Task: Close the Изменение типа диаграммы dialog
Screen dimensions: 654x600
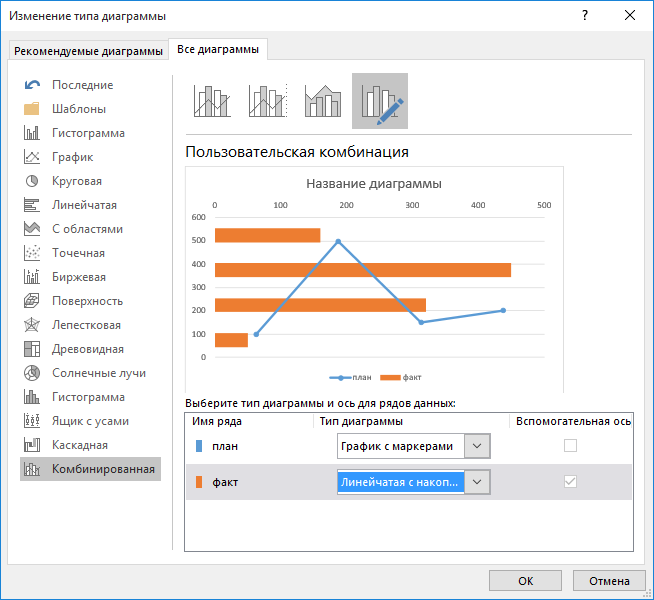Action: 629,15
